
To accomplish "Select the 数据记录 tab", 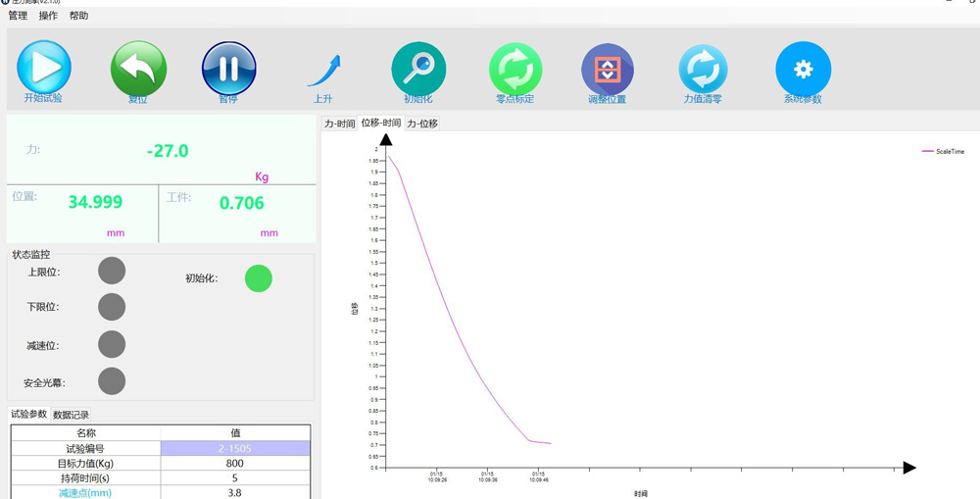I will (71, 415).
